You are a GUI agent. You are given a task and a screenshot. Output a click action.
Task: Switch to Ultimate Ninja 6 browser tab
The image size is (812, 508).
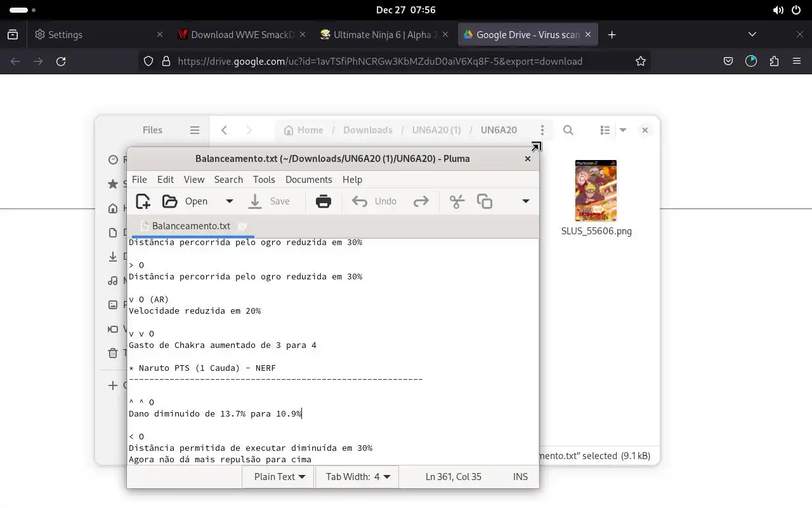384,35
